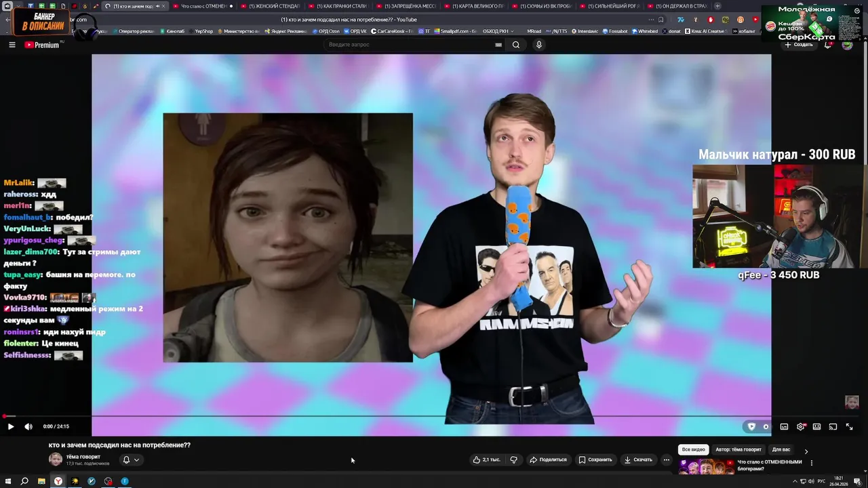Open Yandex Browser from the taskbar
Image resolution: width=868 pixels, height=488 pixels.
[x=58, y=481]
